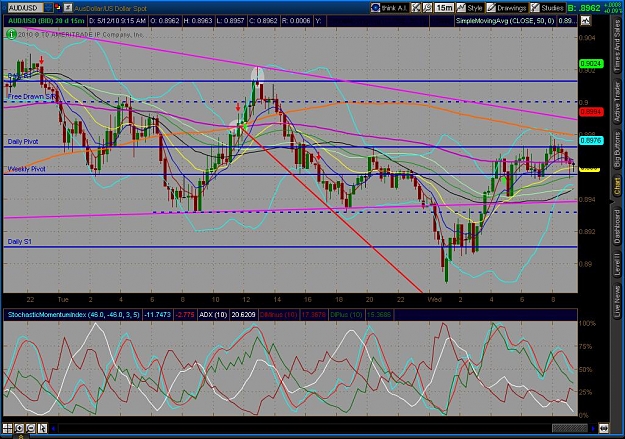Click the Daily Pivot line label
625x439 pixels.
tap(23, 142)
